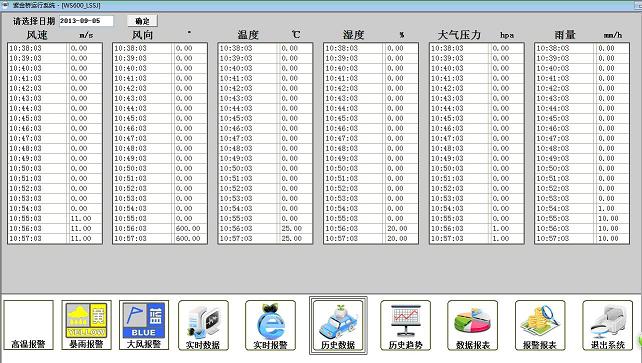Click the 1.00 value in 雨量 table
642x363 pixels.
point(606,208)
